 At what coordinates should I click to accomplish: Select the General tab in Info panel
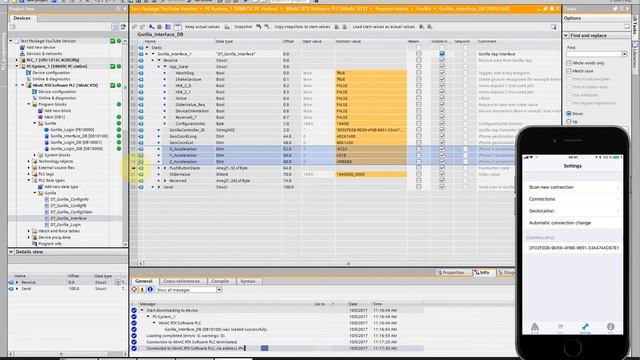click(144, 281)
